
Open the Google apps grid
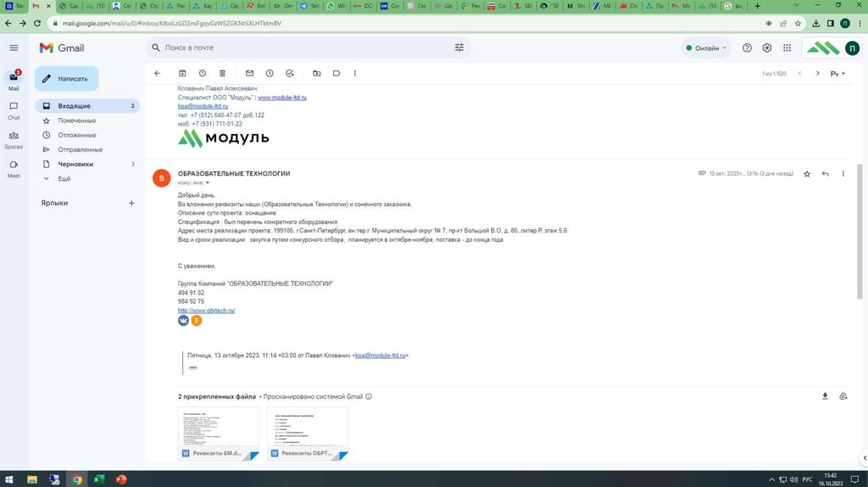787,48
